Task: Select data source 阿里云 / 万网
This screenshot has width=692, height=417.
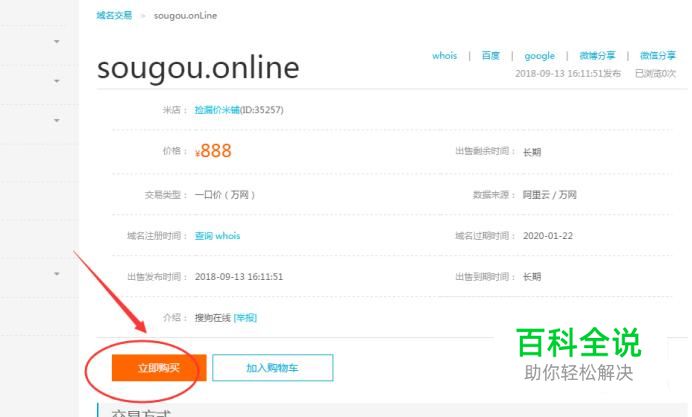Action: tap(549, 195)
